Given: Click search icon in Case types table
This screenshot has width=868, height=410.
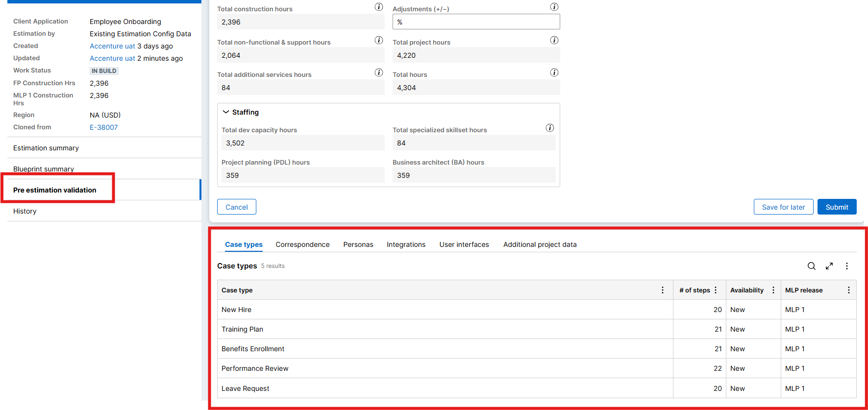Looking at the screenshot, I should click(x=812, y=266).
